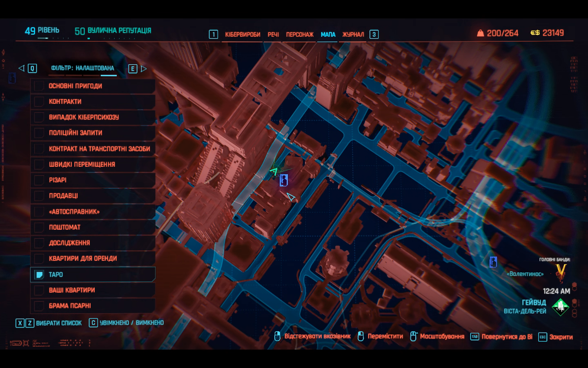588x368 pixels.
Task: Click the C key toggle hint
Action: 94,323
